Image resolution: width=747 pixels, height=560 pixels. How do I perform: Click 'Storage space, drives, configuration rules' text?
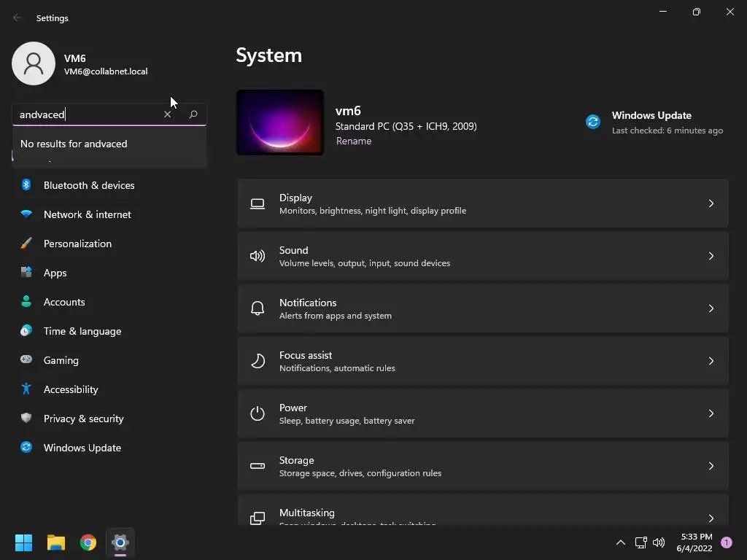coord(360,472)
